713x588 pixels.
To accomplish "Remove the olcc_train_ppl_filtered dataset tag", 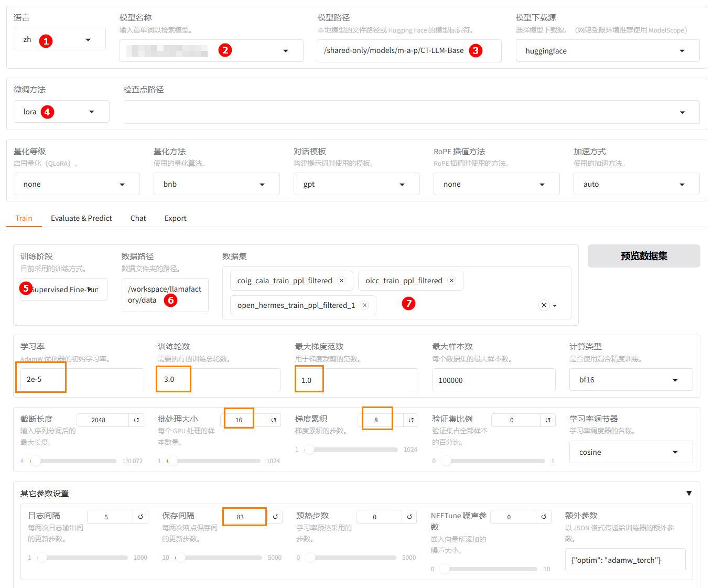I will tap(452, 281).
